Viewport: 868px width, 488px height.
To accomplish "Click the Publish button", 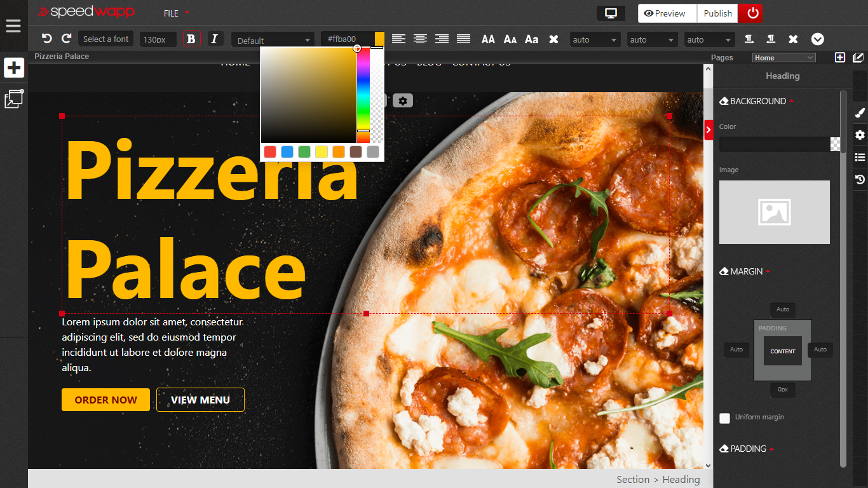I will click(x=718, y=13).
